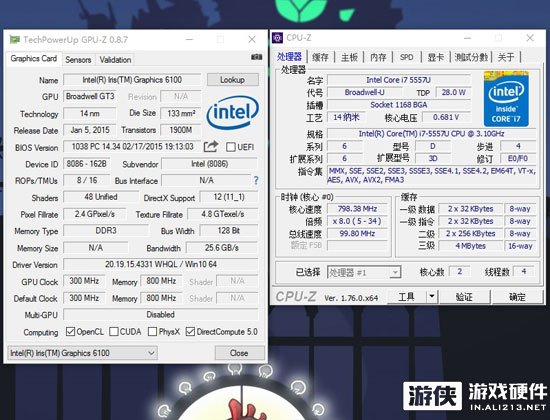550x420 pixels.
Task: Click the Intel Core i7 5557U name field
Action: pos(398,80)
